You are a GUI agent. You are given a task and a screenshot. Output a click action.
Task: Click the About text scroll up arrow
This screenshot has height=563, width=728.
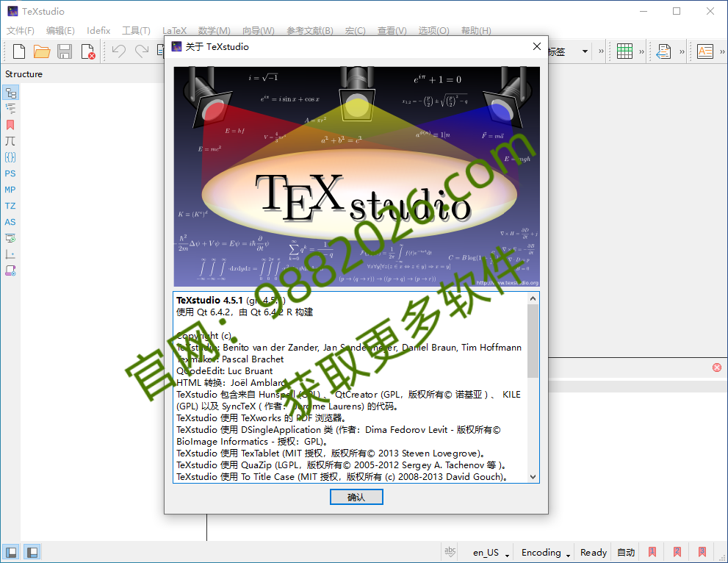click(533, 298)
